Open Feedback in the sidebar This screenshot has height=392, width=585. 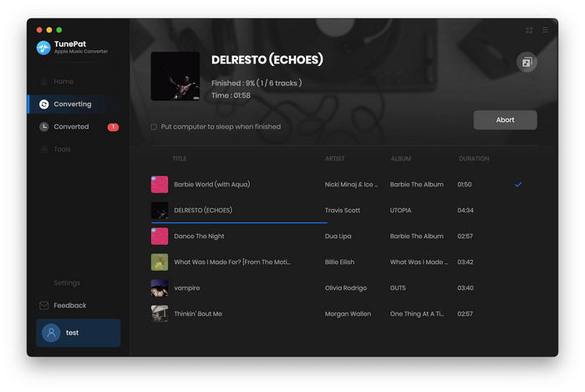pos(69,305)
